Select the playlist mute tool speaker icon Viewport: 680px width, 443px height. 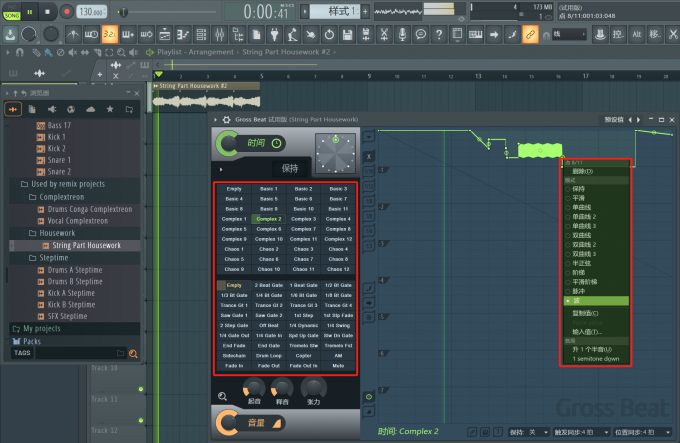[x=72, y=52]
